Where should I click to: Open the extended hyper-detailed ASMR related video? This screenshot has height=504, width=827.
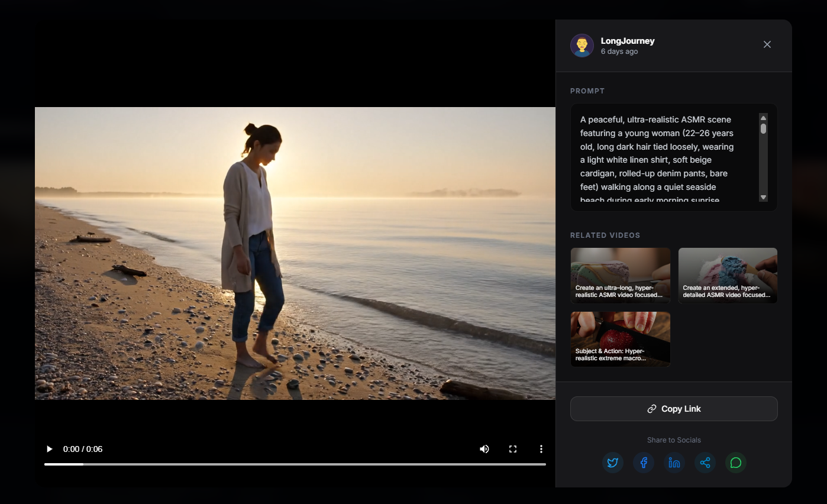[728, 275]
